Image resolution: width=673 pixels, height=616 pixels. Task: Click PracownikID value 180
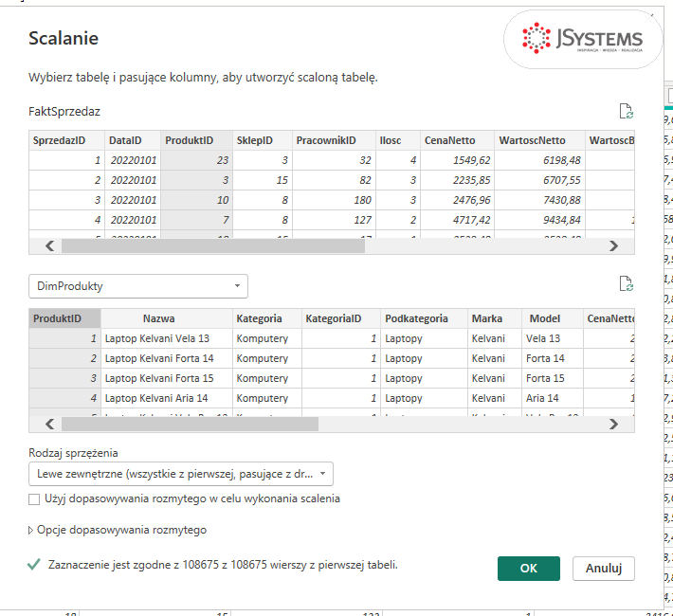(x=334, y=200)
